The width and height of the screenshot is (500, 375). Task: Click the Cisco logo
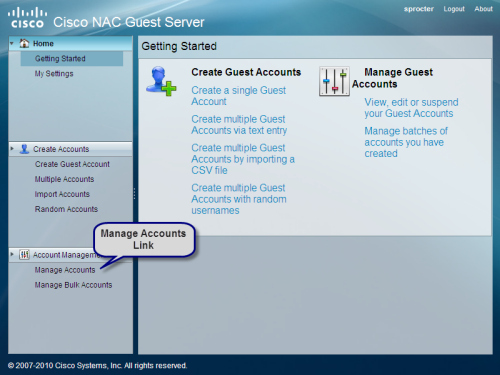(x=27, y=18)
